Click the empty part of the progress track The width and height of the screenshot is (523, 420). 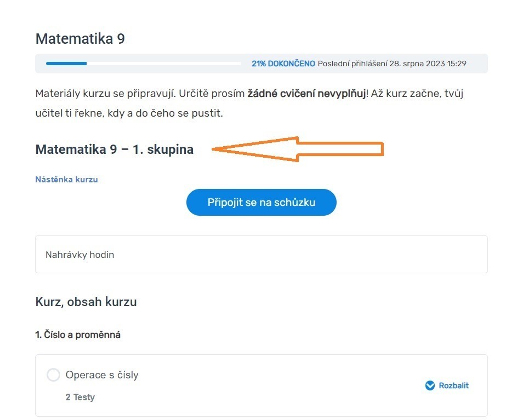point(164,64)
